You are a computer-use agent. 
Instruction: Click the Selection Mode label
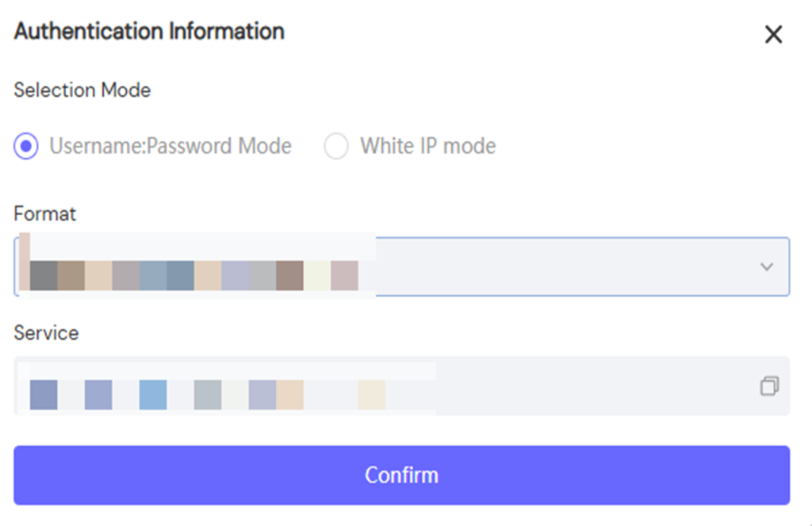pyautogui.click(x=82, y=90)
